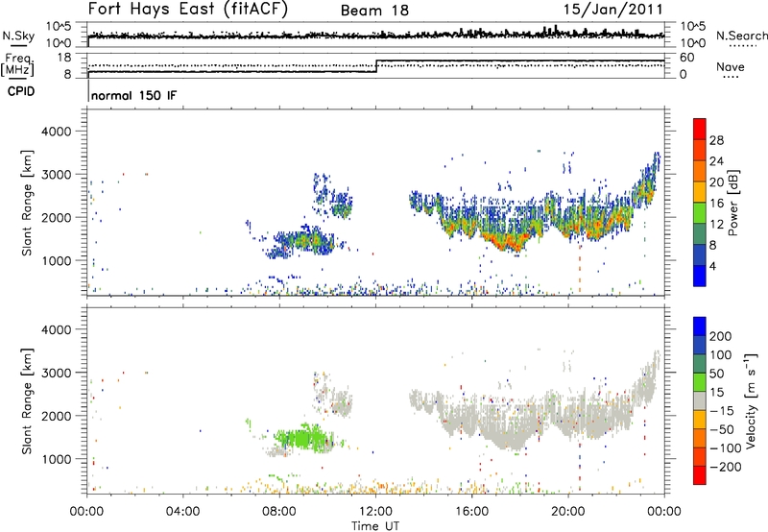Click the '16:00' time axis tick label

pyautogui.click(x=471, y=512)
